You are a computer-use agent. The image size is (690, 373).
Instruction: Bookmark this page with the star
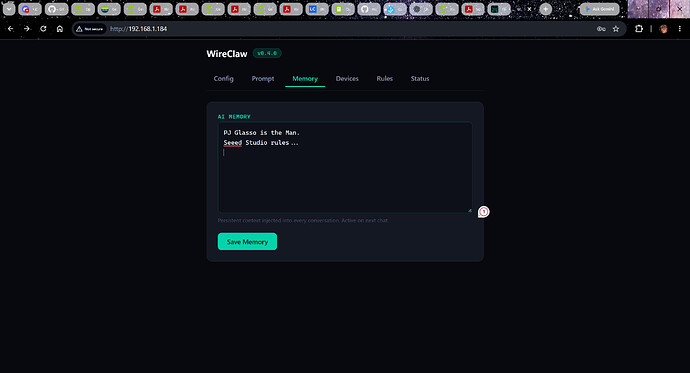616,29
